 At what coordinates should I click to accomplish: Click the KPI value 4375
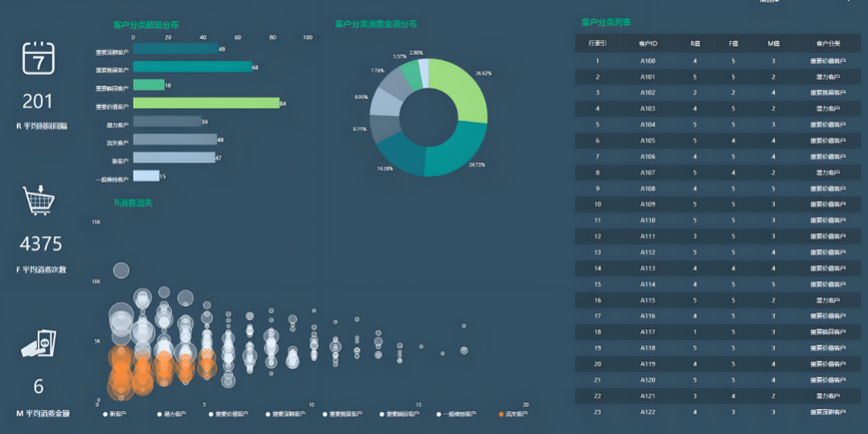41,244
